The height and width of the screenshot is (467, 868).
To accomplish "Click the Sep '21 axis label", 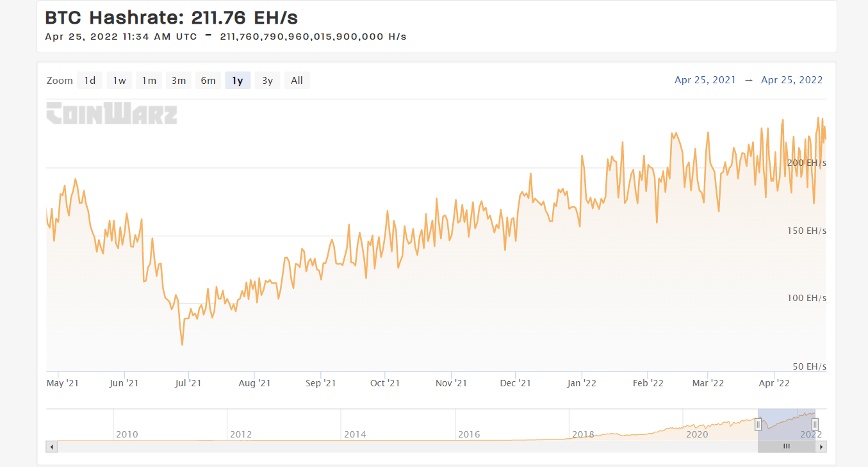I will 321,383.
